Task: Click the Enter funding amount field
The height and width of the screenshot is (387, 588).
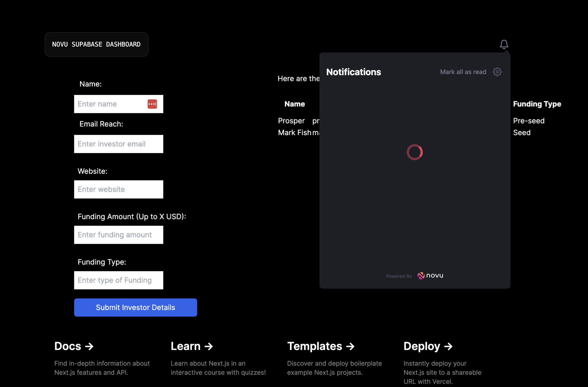Action: coord(118,235)
